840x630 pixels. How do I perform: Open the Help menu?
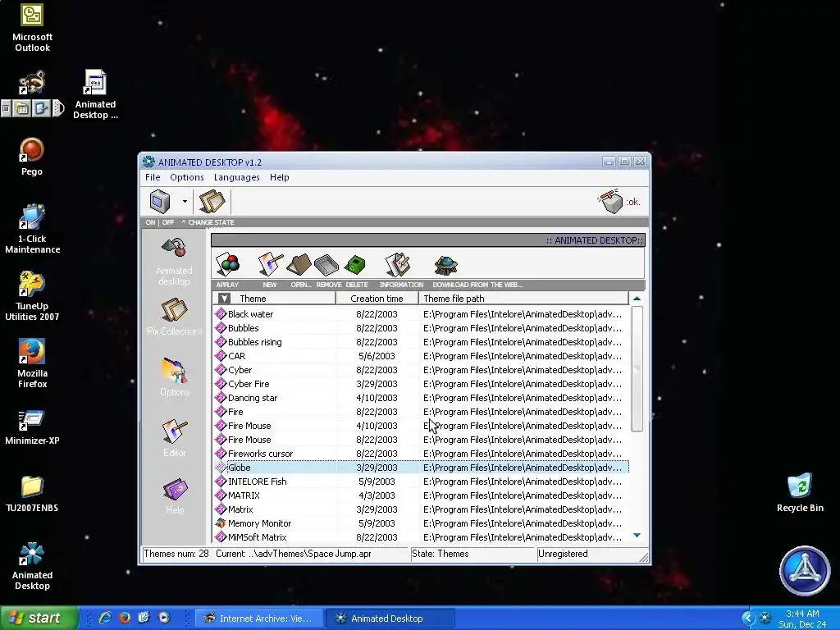[280, 177]
